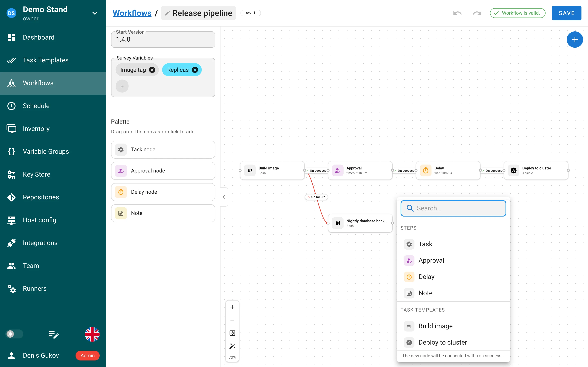Open the language flag selector
The image size is (588, 367).
click(x=92, y=334)
